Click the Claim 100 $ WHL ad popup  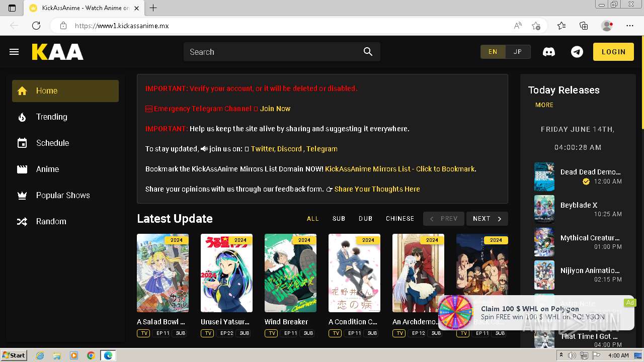coord(536,313)
